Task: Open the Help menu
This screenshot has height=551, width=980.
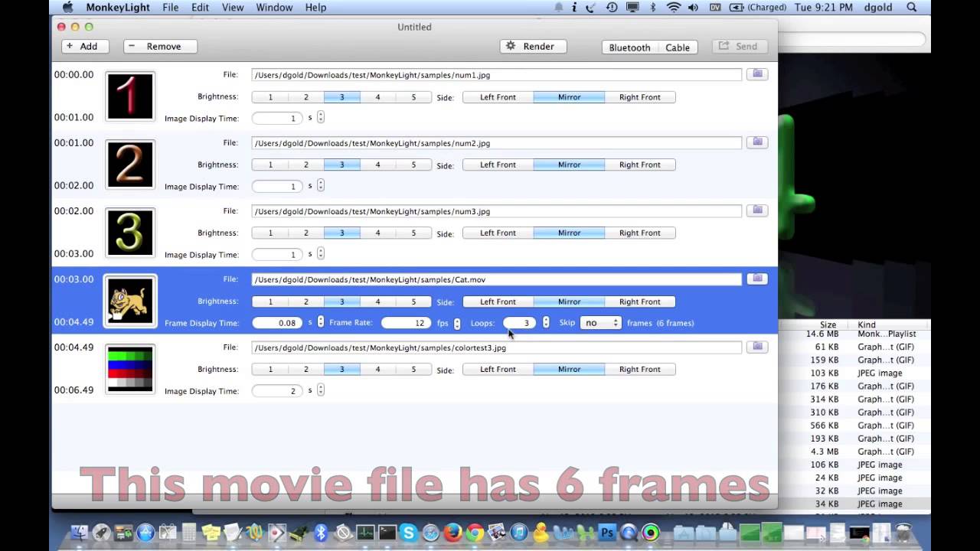Action: [315, 7]
